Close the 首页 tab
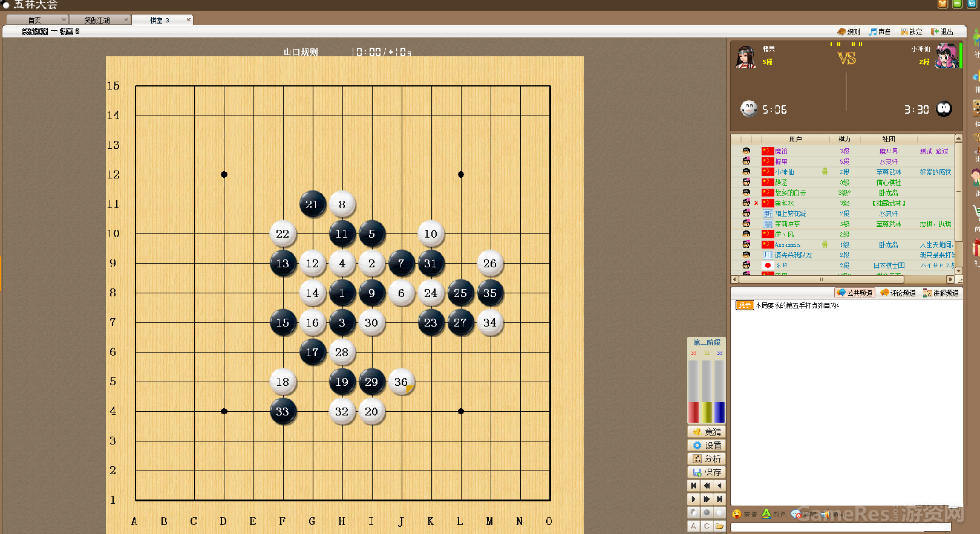The height and width of the screenshot is (534, 980). tap(64, 19)
